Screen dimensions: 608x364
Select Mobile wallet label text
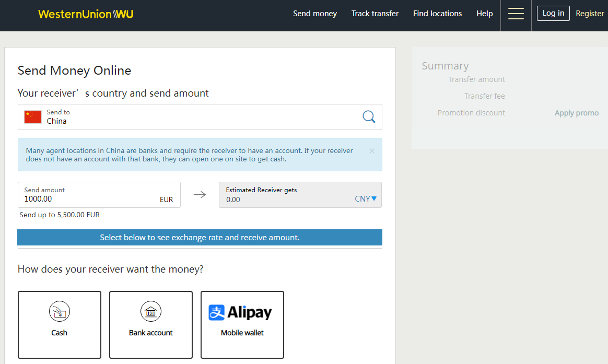(242, 333)
